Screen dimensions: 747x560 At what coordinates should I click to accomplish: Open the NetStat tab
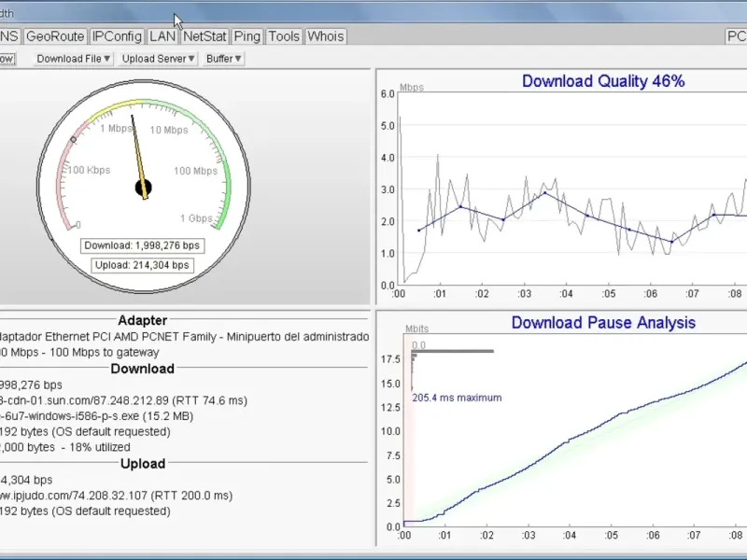tap(204, 36)
